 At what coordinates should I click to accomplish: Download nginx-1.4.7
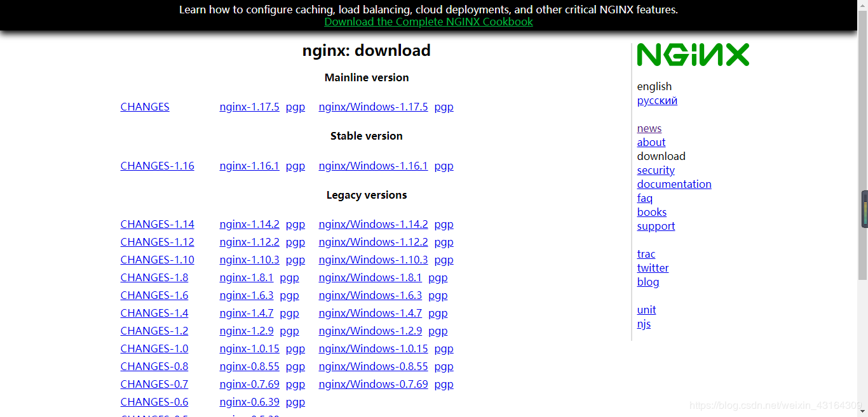point(247,313)
